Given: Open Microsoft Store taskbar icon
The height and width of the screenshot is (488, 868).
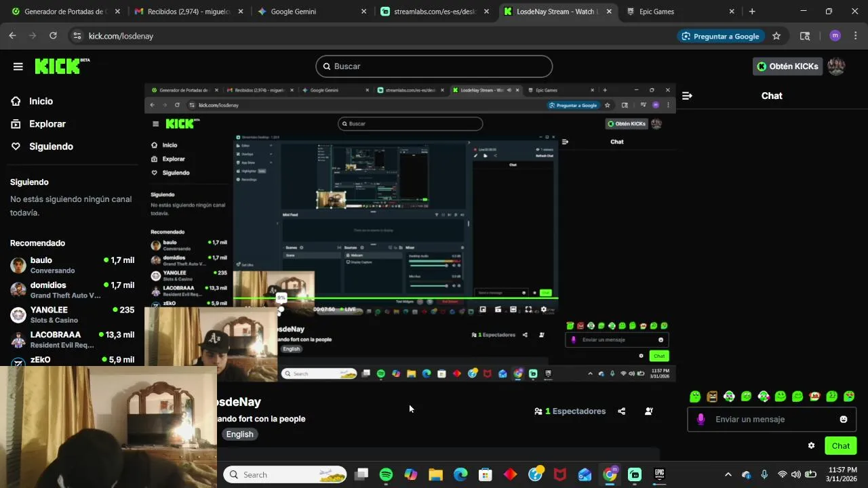Looking at the screenshot, I should pyautogui.click(x=486, y=474).
